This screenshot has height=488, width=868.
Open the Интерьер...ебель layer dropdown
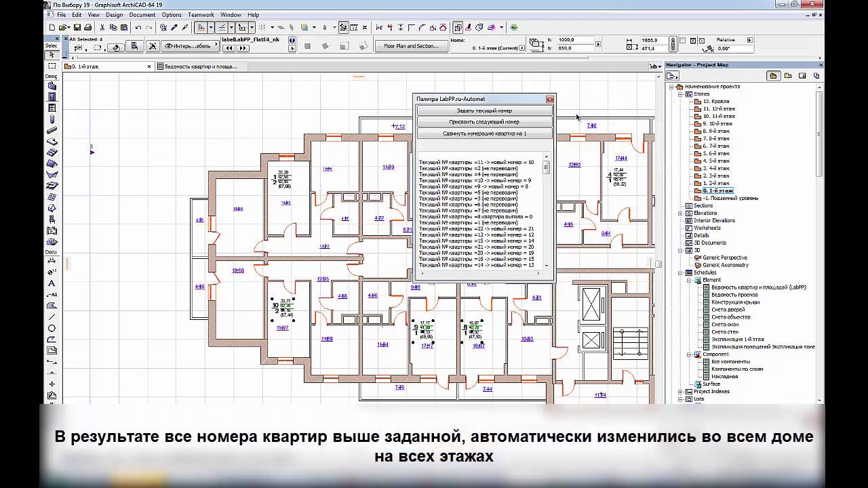coord(191,46)
